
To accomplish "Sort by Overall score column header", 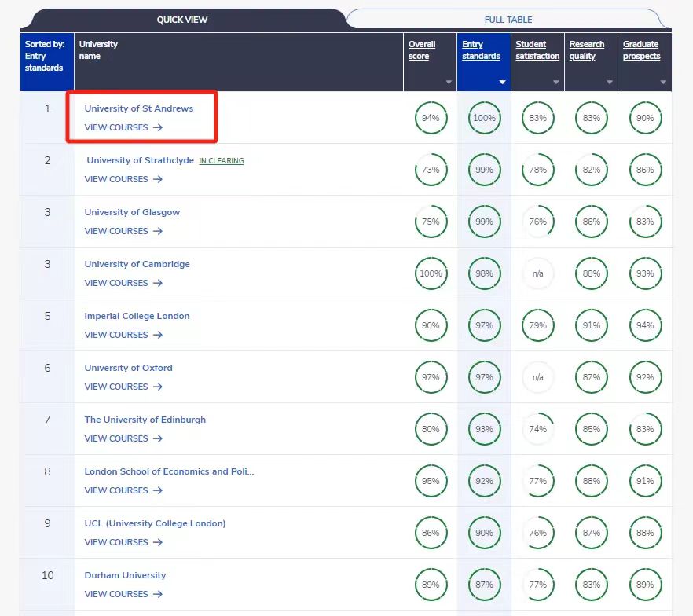I will pyautogui.click(x=422, y=50).
